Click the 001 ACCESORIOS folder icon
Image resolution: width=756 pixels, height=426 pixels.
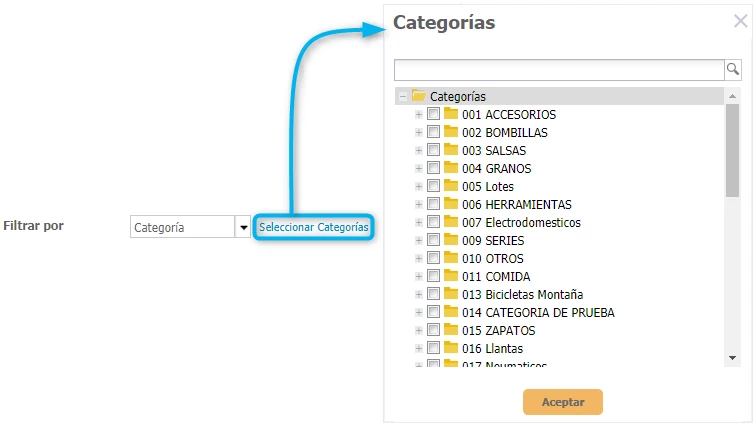tap(451, 115)
